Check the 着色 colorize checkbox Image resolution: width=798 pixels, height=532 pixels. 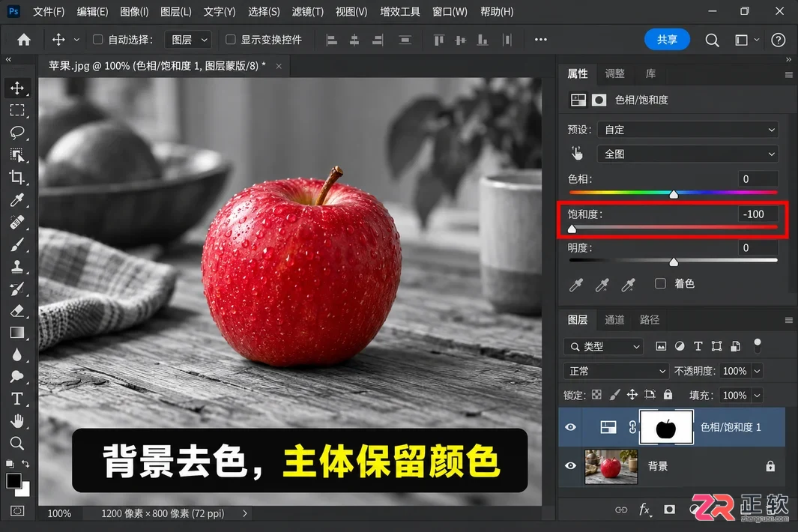click(x=660, y=283)
